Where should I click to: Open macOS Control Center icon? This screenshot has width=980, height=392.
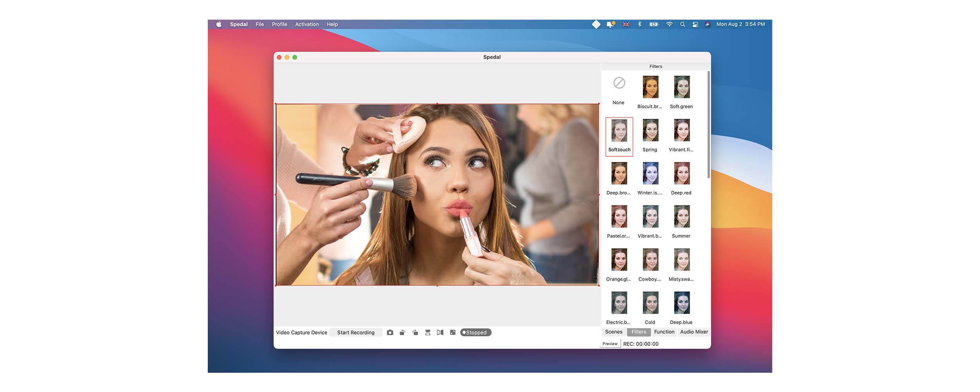click(695, 24)
